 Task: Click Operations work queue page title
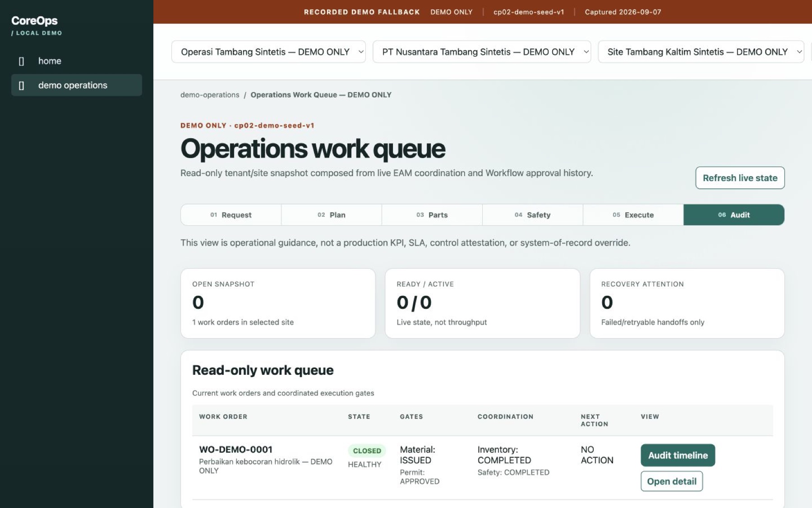click(x=313, y=149)
